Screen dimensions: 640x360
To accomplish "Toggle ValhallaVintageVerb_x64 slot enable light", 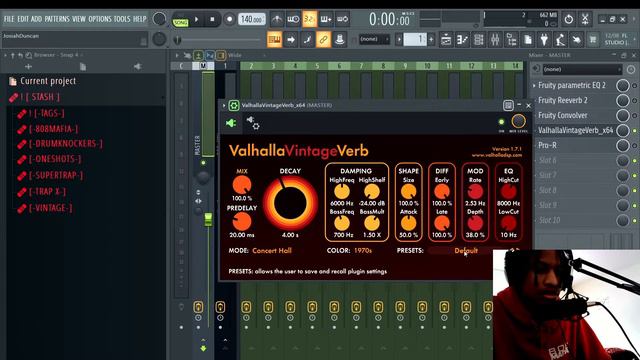I will coord(635,131).
